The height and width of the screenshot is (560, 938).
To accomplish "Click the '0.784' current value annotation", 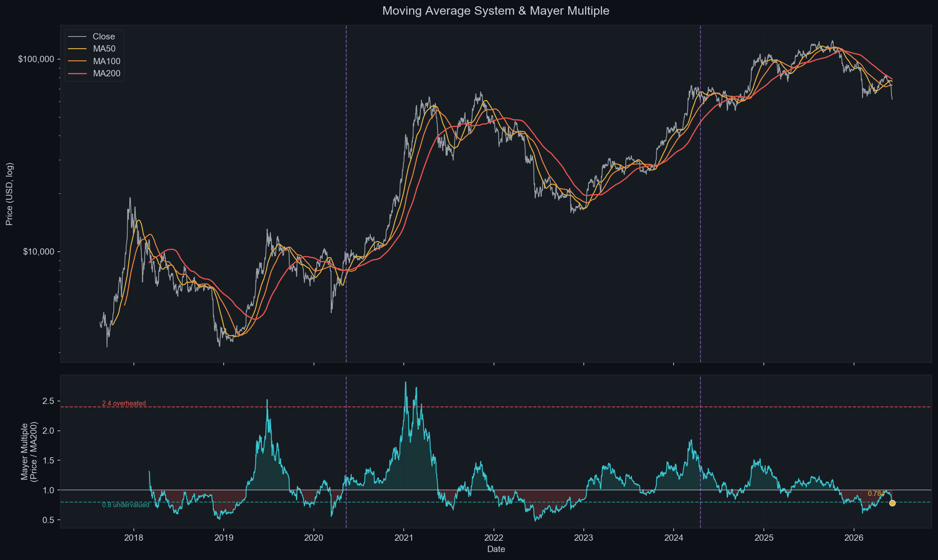I will 876,494.
